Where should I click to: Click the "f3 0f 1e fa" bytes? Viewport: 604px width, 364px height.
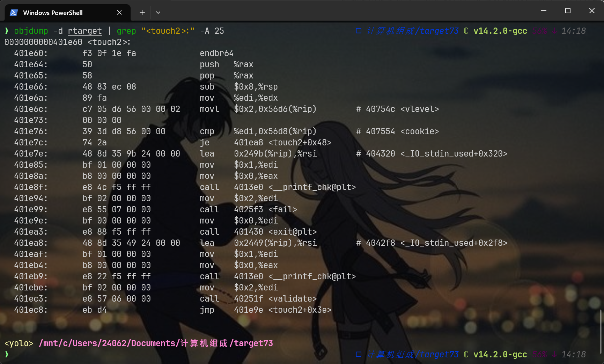(109, 53)
